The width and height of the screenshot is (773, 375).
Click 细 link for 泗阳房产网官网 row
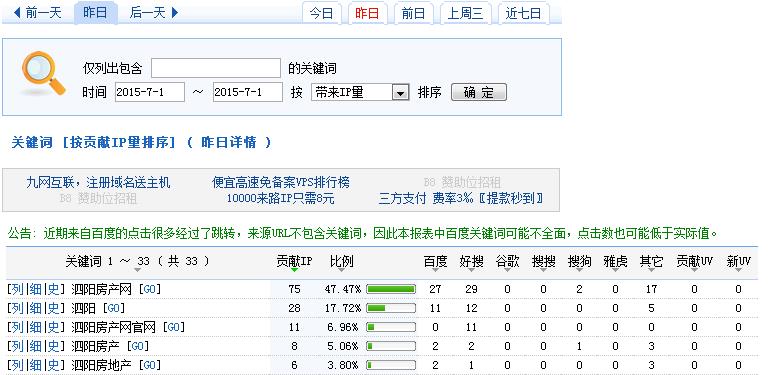tap(35, 327)
